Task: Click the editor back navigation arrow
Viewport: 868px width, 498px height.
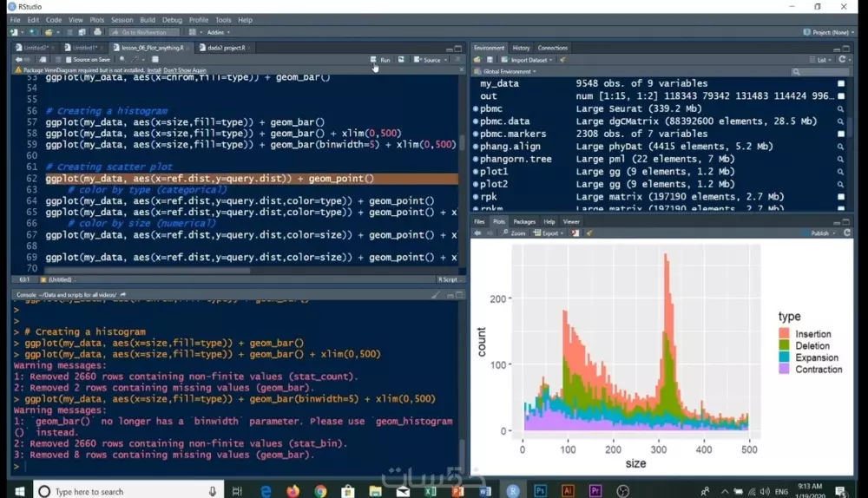Action: pyautogui.click(x=19, y=59)
